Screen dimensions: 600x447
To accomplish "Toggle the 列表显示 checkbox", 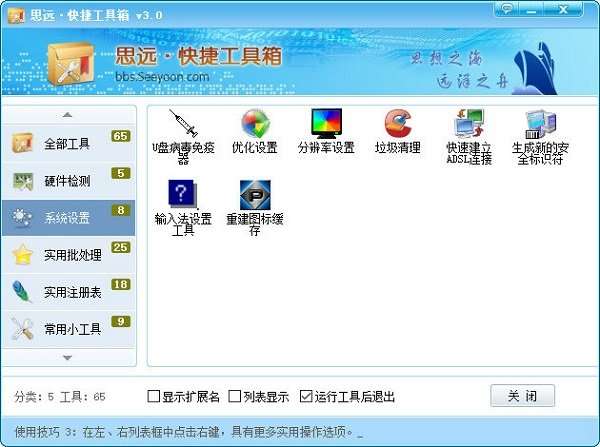I will pyautogui.click(x=234, y=396).
